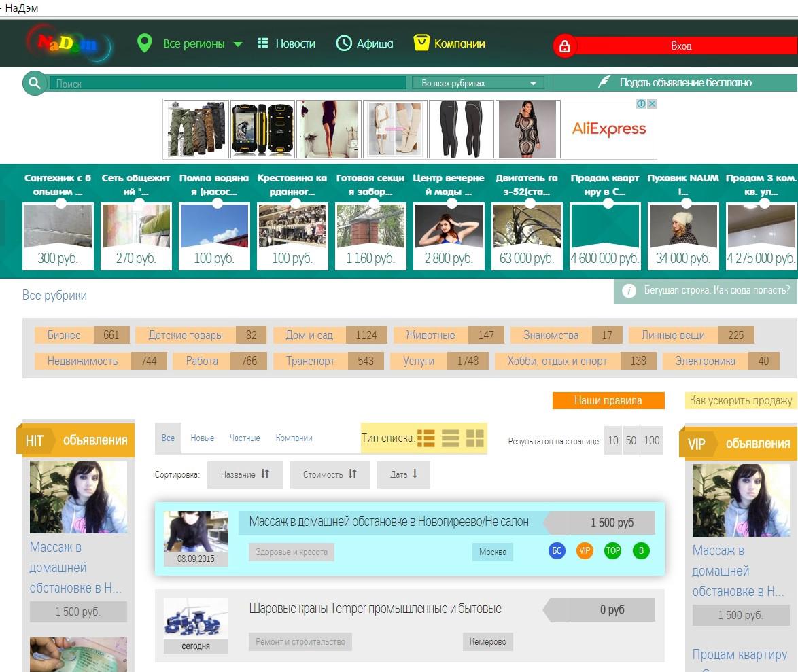Switch to the Все listings tab
798x672 pixels.
point(168,438)
